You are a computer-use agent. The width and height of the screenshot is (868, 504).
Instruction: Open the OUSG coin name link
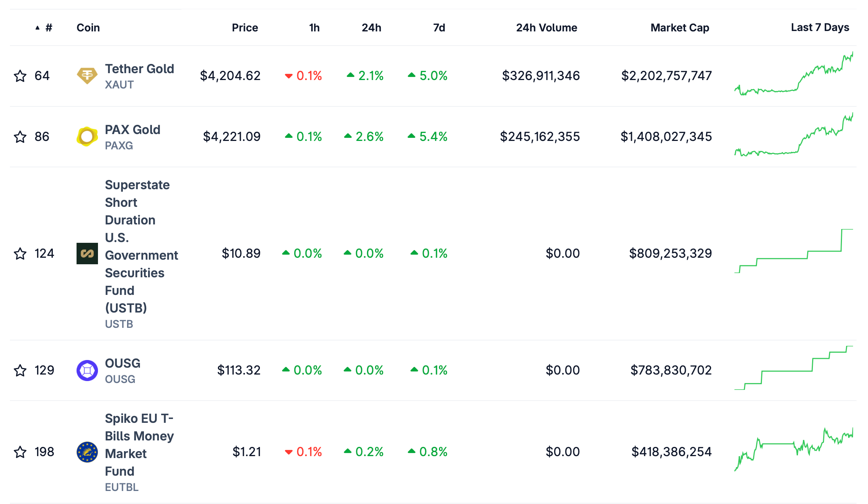point(122,363)
